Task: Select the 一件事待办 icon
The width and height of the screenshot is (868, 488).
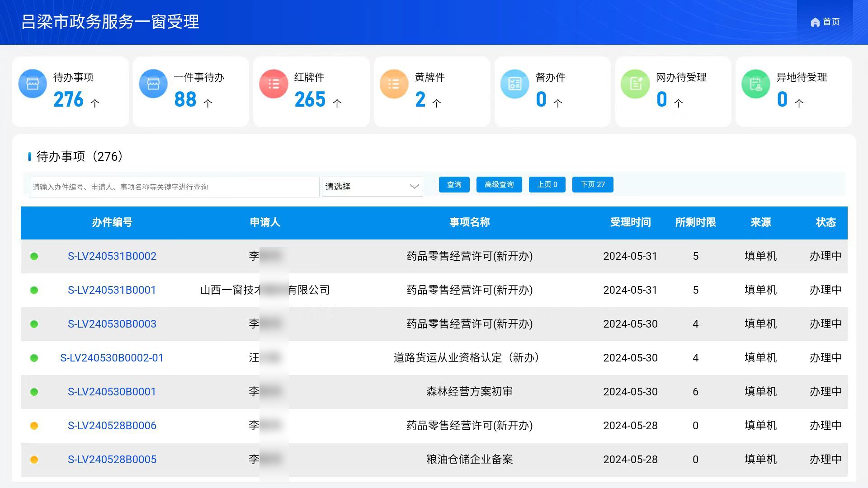Action: [153, 84]
